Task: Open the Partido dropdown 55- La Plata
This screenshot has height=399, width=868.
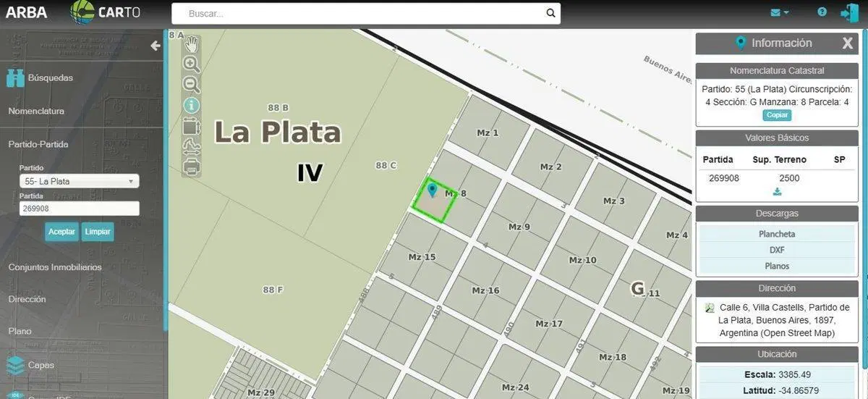Action: (79, 181)
